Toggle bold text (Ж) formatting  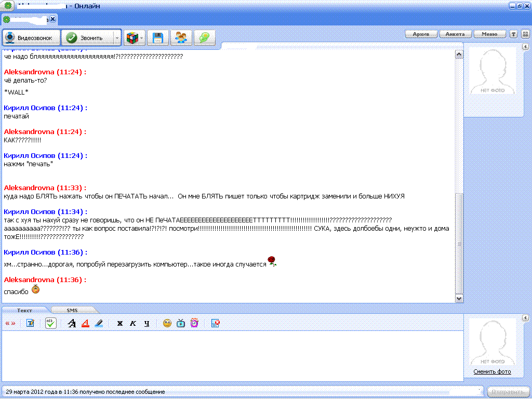[x=119, y=323]
